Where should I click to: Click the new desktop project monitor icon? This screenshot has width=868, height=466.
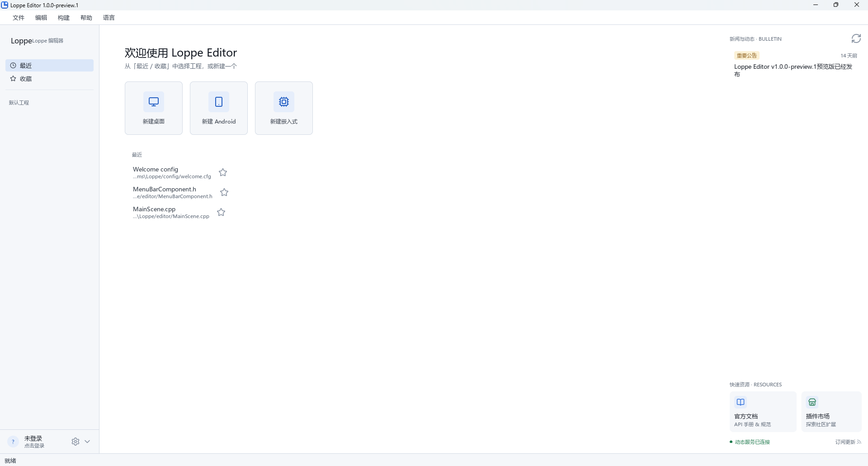[154, 102]
